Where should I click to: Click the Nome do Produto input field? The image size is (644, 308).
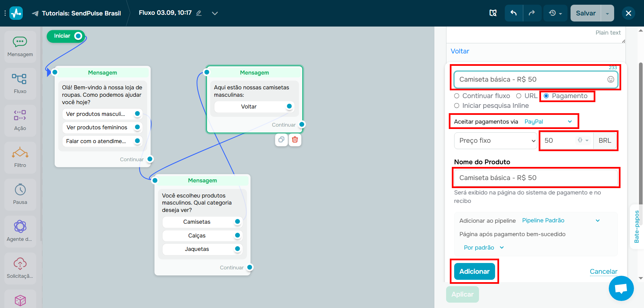(536, 178)
